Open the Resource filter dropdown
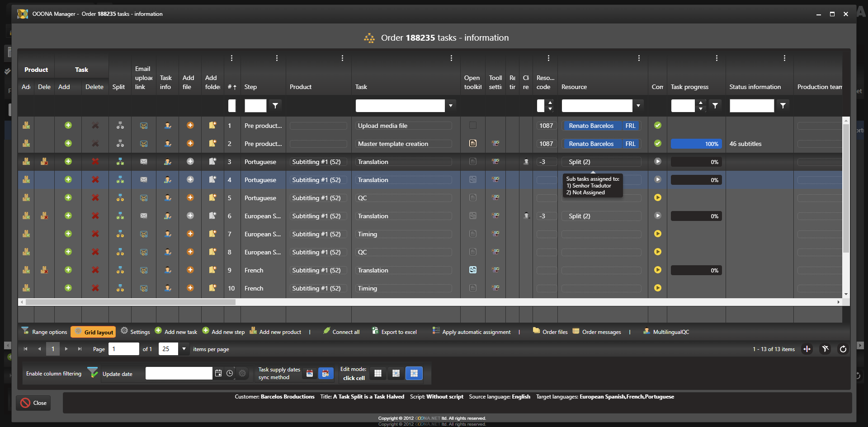868x427 pixels. pyautogui.click(x=638, y=106)
